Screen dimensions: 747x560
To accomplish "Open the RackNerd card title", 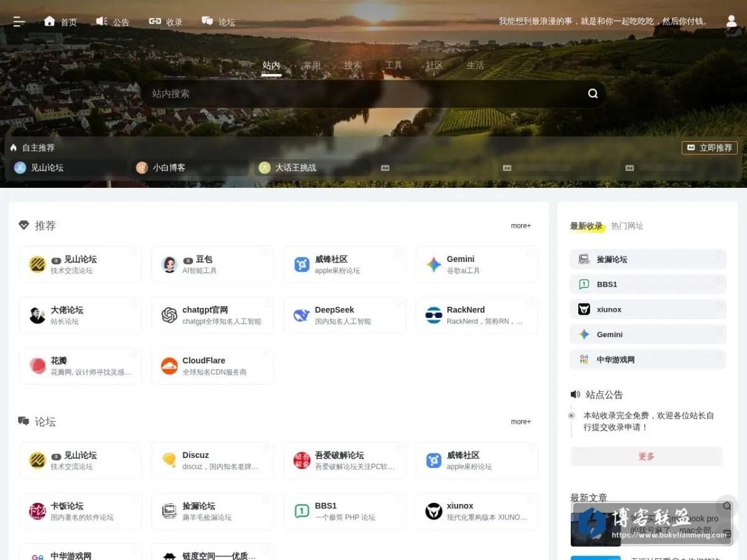I will (x=466, y=310).
